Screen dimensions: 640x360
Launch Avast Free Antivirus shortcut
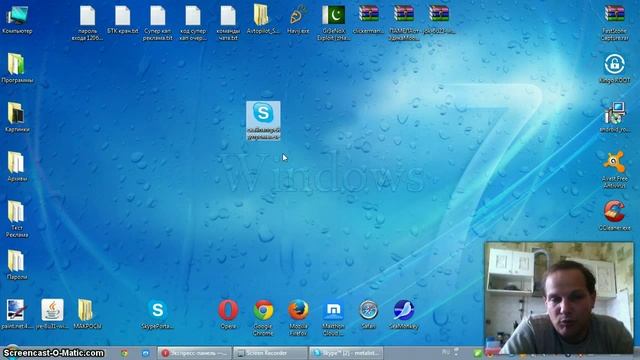[614, 170]
